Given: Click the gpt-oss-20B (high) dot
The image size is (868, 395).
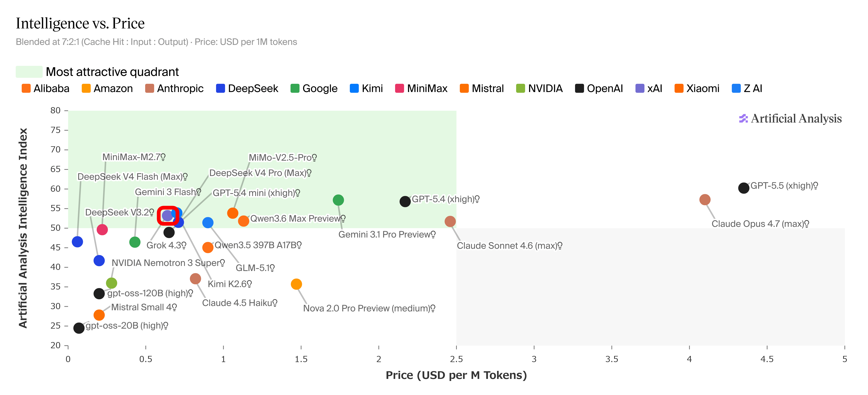Looking at the screenshot, I should click(x=79, y=328).
